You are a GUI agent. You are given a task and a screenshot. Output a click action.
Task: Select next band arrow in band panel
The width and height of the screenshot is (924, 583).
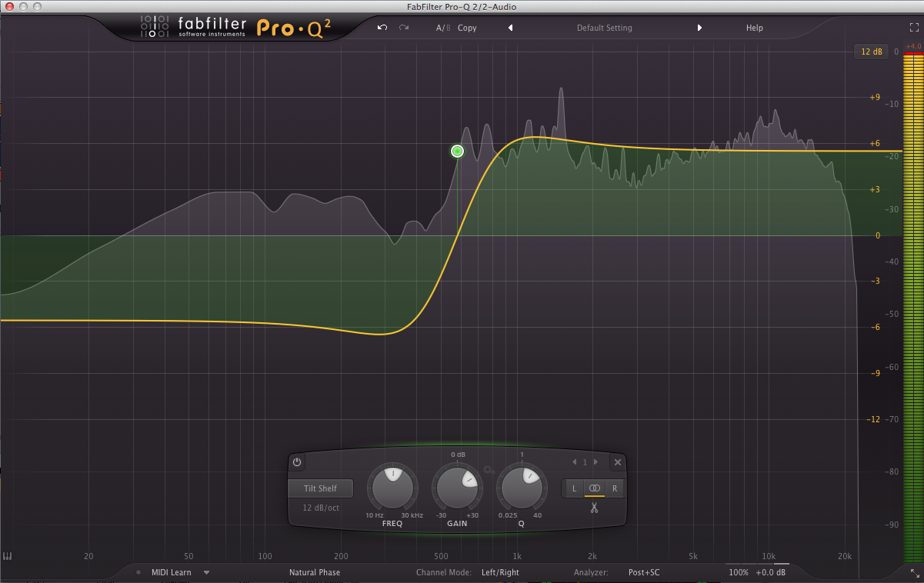[x=595, y=462]
